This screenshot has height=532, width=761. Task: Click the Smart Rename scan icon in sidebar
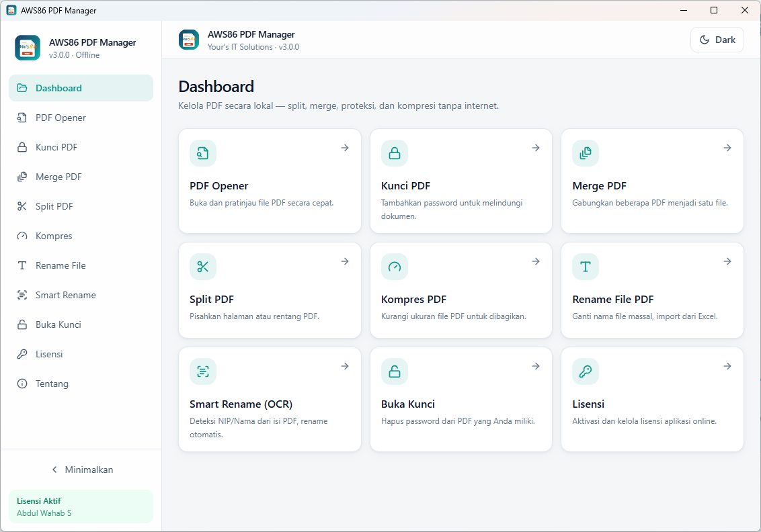[22, 295]
